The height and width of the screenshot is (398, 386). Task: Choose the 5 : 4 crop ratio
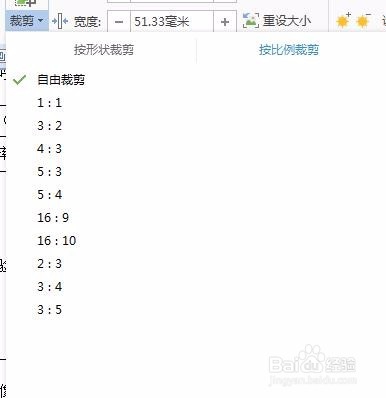click(x=49, y=195)
